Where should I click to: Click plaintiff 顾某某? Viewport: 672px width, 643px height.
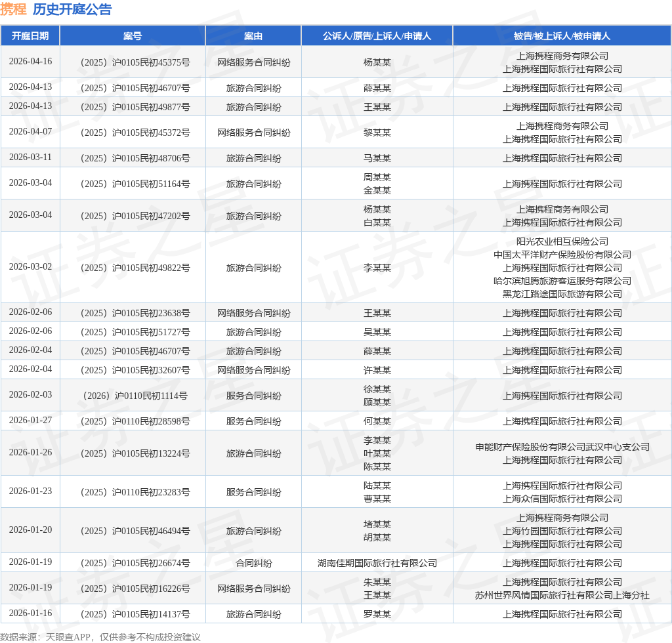point(377,402)
